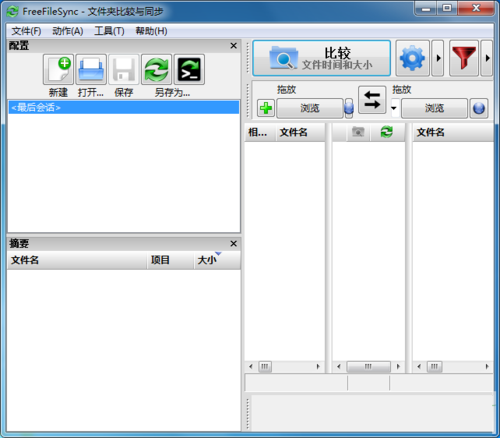Close the Summary (摘要) panel

234,244
